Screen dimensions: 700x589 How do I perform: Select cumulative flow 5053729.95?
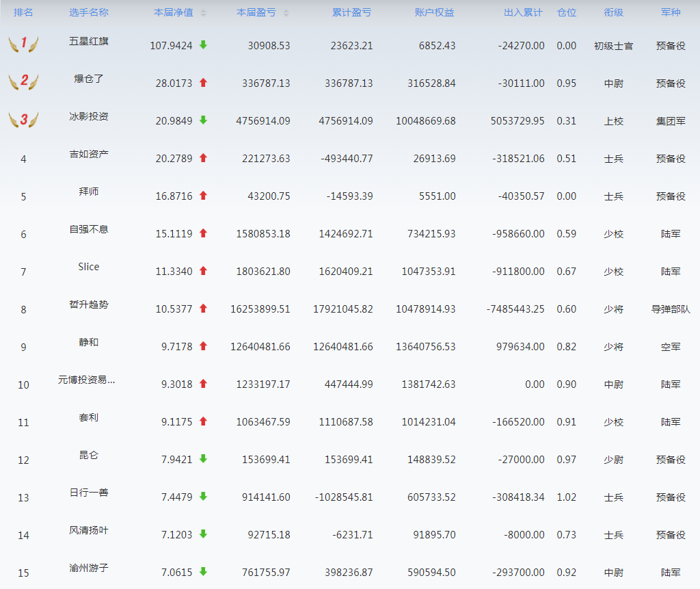[517, 120]
